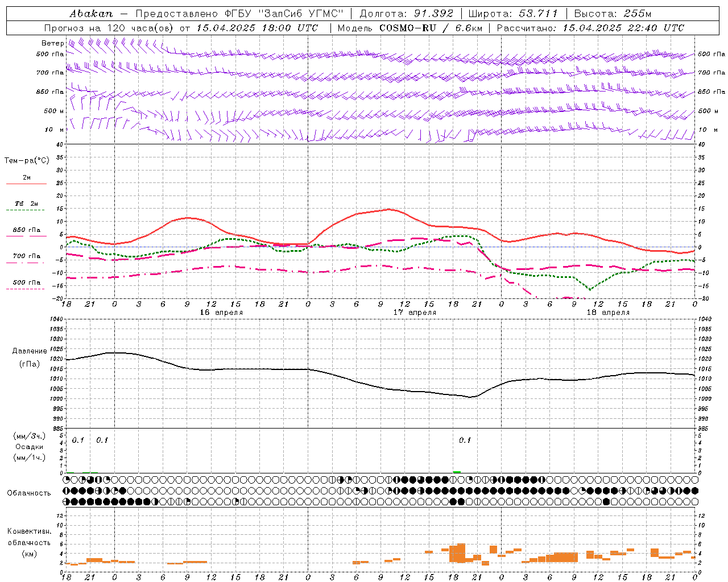Click the Td 2м dew point legend entry
Image resolution: width=728 pixels, height=582 pixels.
coord(26,203)
